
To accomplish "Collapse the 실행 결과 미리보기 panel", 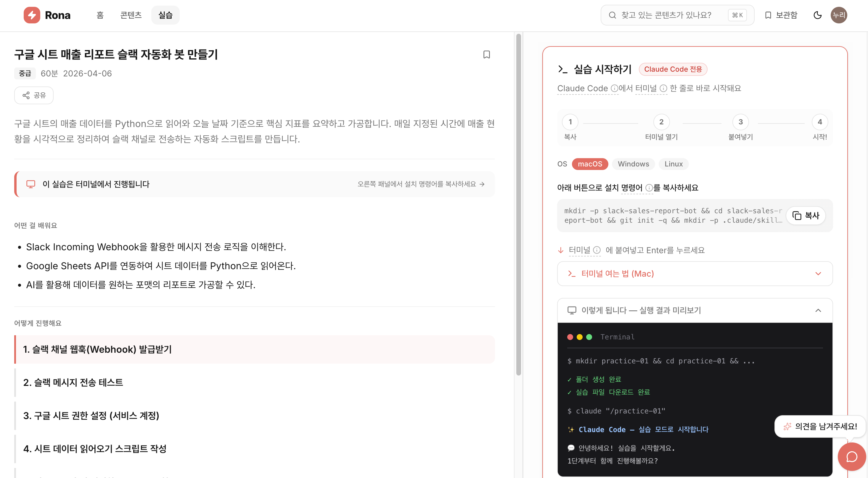I will (x=819, y=310).
